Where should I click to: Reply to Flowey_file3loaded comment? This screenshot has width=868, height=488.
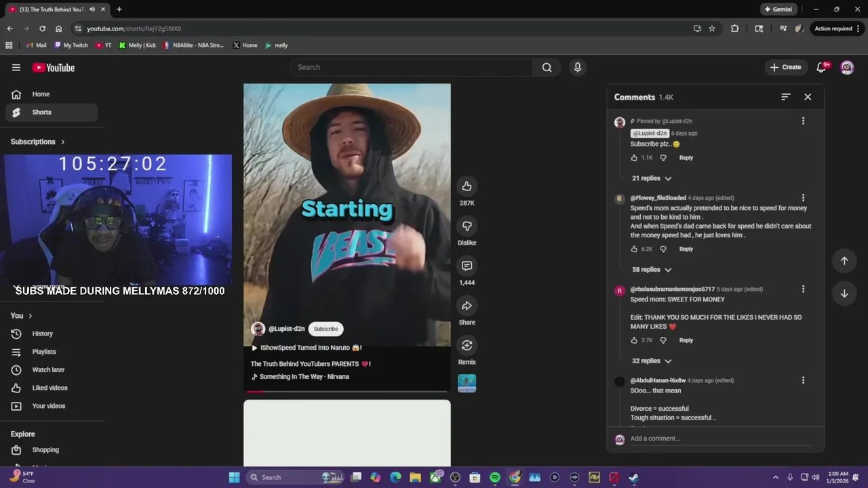tap(686, 249)
